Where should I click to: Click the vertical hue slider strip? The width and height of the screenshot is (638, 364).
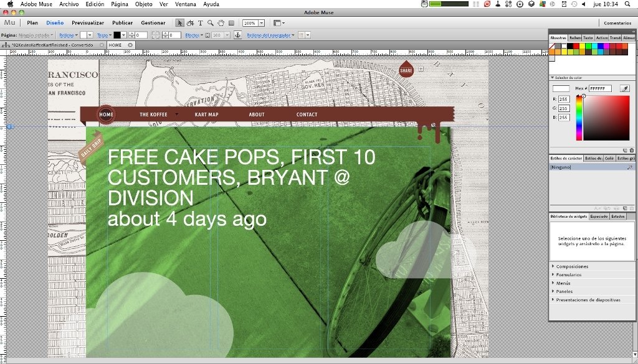tap(579, 118)
